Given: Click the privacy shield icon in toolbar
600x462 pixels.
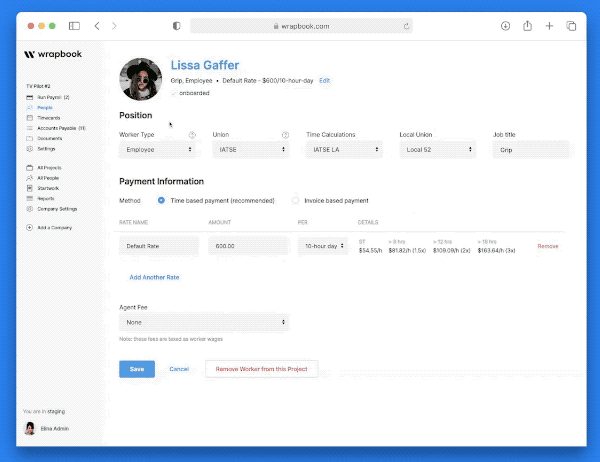Looking at the screenshot, I should pos(176,26).
